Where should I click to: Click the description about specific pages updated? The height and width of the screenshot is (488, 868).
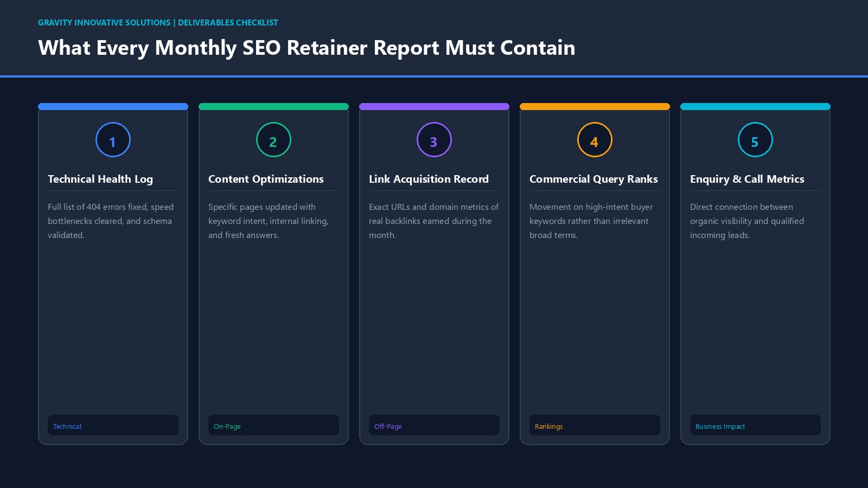tap(269, 221)
